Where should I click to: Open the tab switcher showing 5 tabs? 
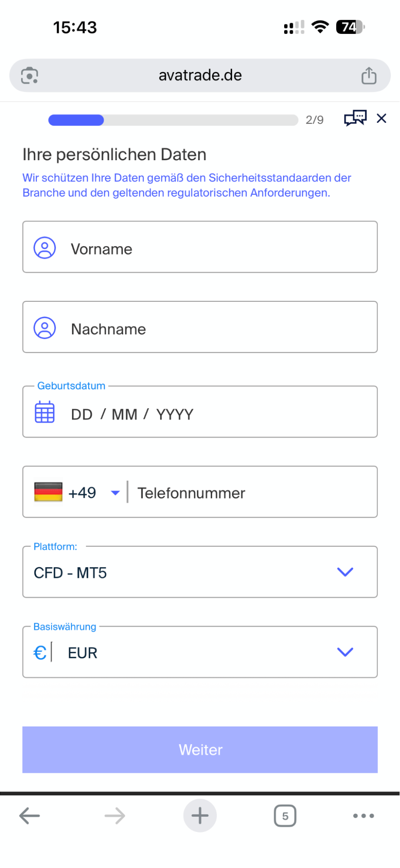(285, 816)
